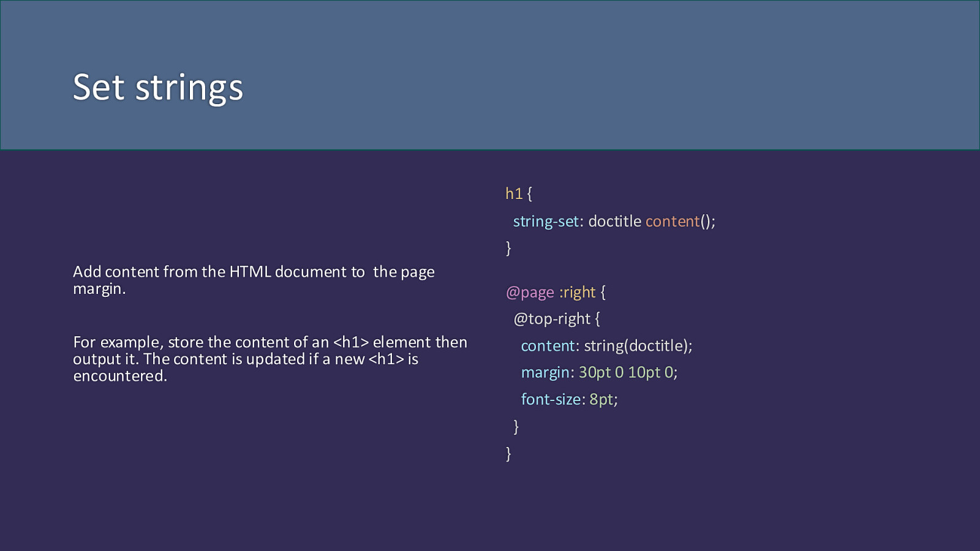Click the 'margin' property name
This screenshot has width=980, height=551.
point(546,372)
